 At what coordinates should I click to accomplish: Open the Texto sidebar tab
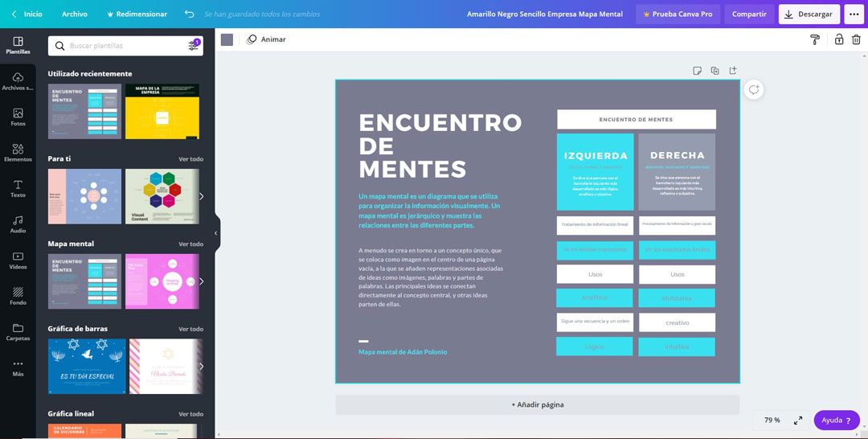18,189
